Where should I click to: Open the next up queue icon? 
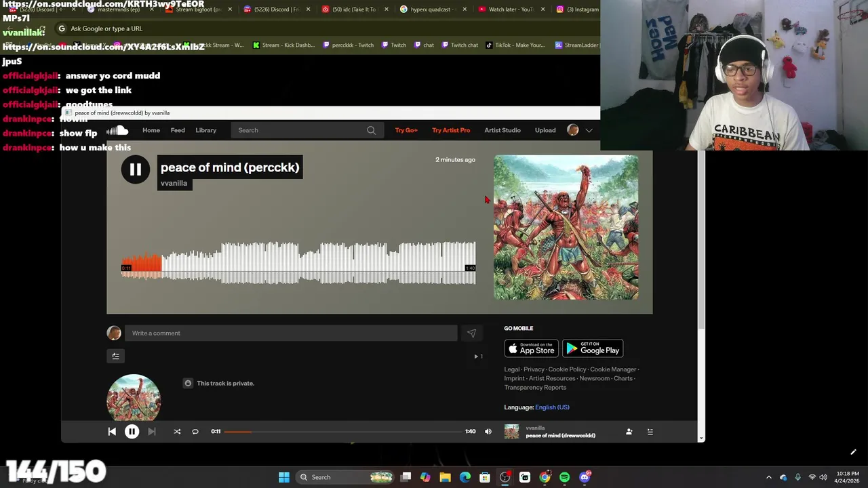(x=650, y=431)
